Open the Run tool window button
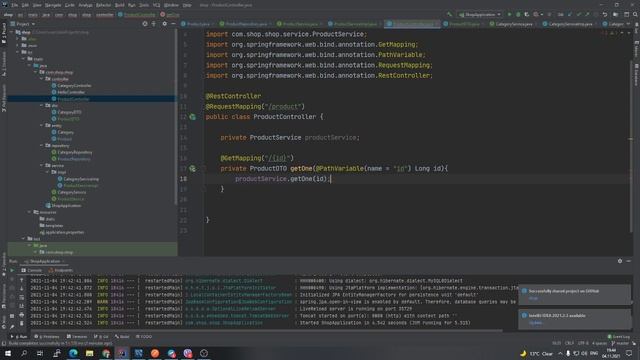The width and height of the screenshot is (640, 360). (x=19, y=337)
